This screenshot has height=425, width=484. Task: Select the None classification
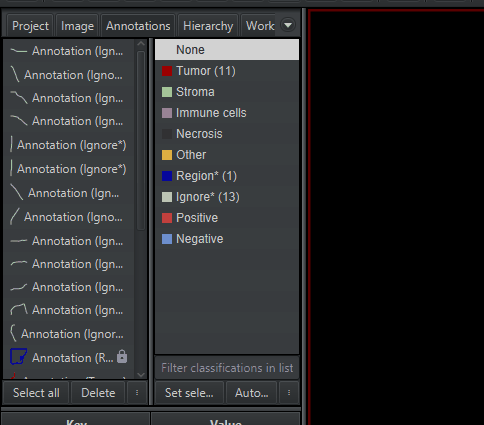pyautogui.click(x=227, y=50)
